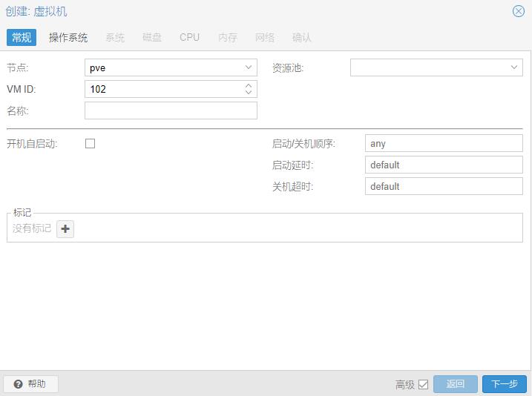Enable the 开机自启动 checkbox
This screenshot has width=532, height=396.
(91, 144)
